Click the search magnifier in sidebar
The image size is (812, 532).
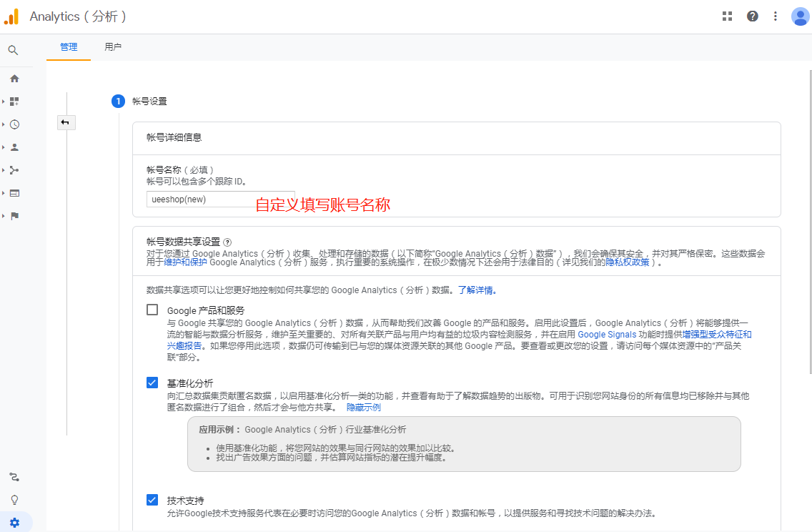[x=14, y=50]
